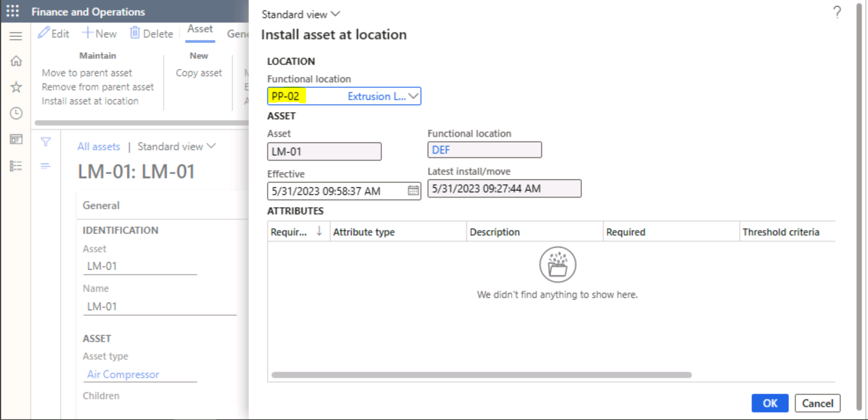This screenshot has width=868, height=420.
Task: Open the Functional location PP-02 dropdown
Action: click(x=414, y=96)
